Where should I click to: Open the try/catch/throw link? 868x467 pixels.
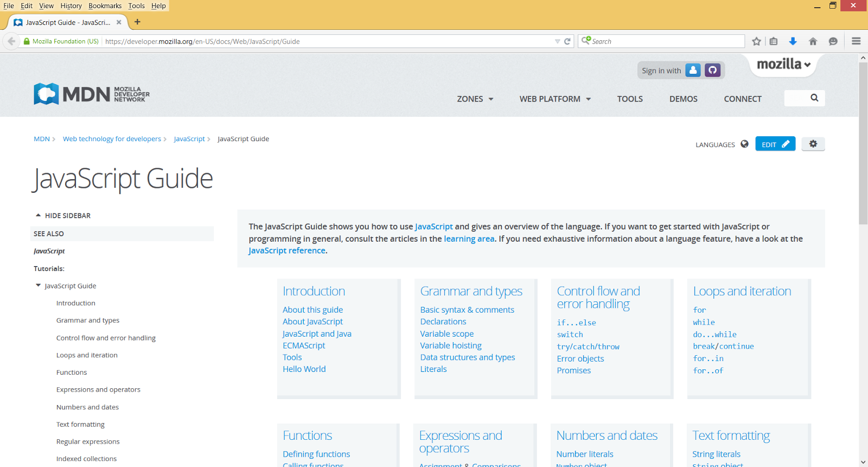588,346
